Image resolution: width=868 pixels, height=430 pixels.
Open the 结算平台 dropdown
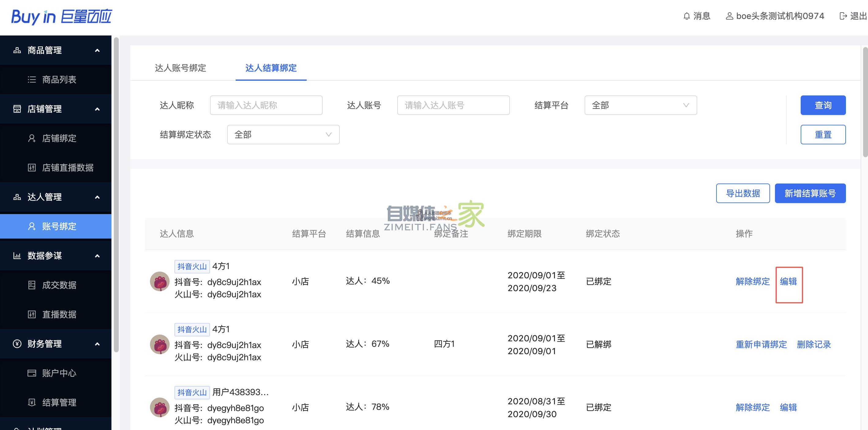[640, 106]
